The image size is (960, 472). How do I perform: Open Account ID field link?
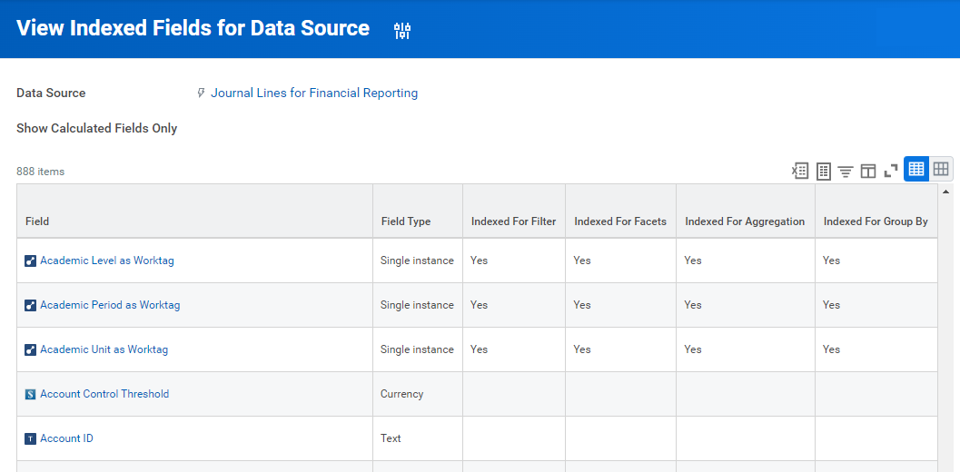click(67, 438)
